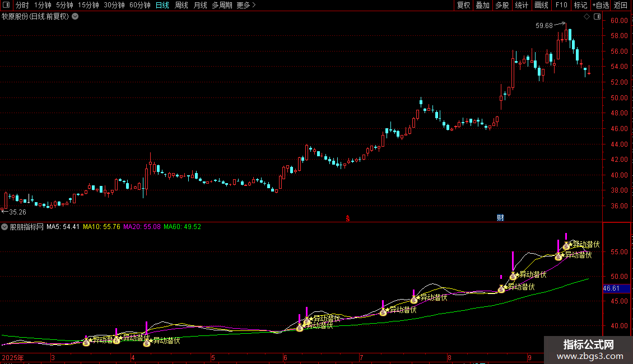Expand the 更多 periods menu

coord(246,5)
